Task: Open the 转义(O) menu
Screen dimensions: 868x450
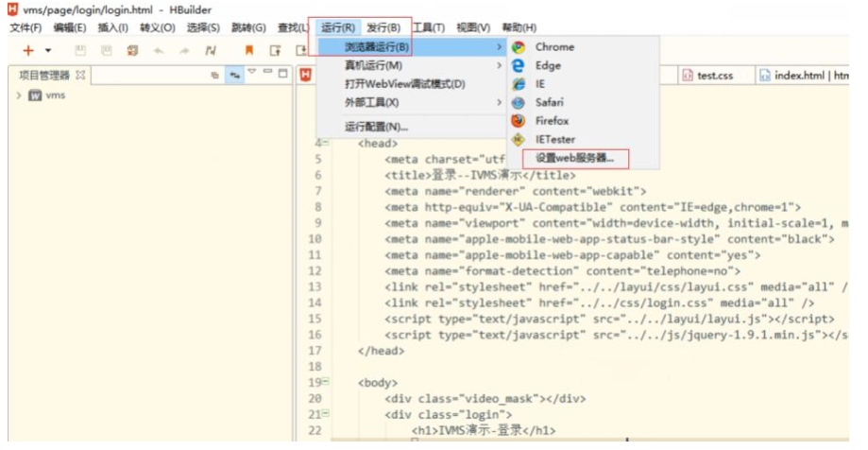Action: [x=157, y=27]
